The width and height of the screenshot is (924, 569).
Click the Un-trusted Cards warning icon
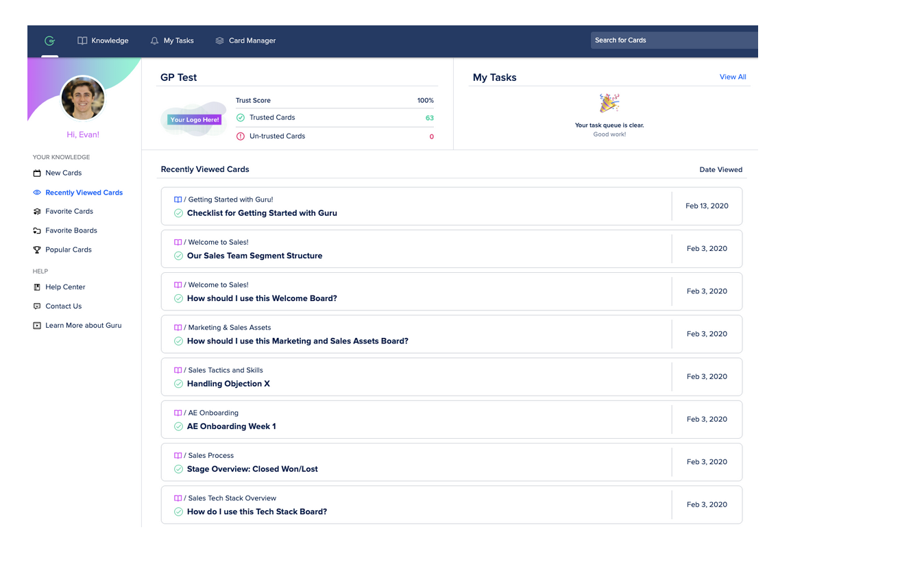pyautogui.click(x=241, y=136)
